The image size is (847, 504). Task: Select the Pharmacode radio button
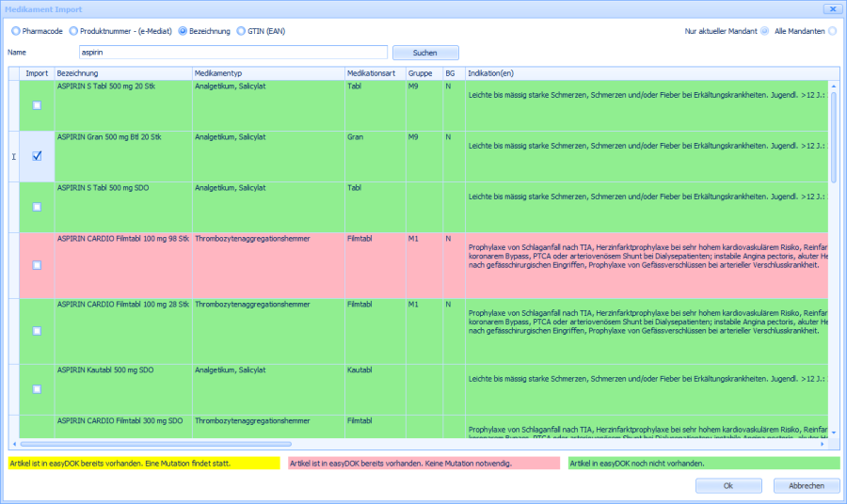tap(14, 31)
